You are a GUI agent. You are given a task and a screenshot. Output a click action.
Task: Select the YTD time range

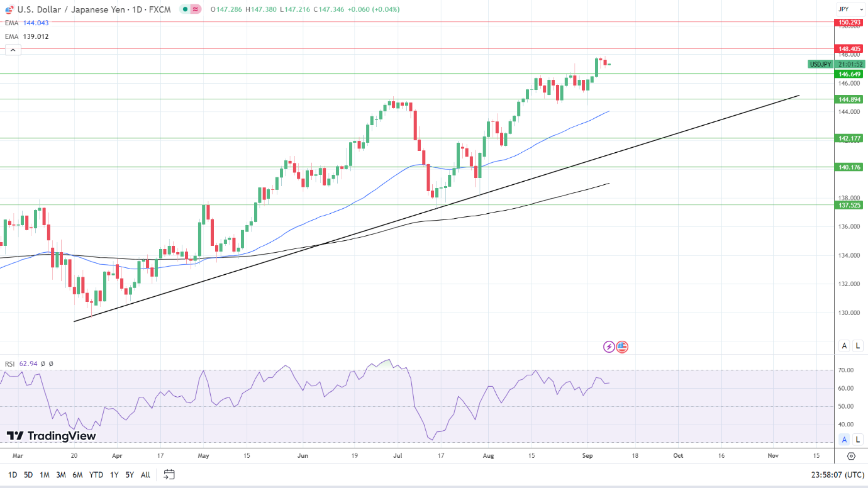coord(96,475)
